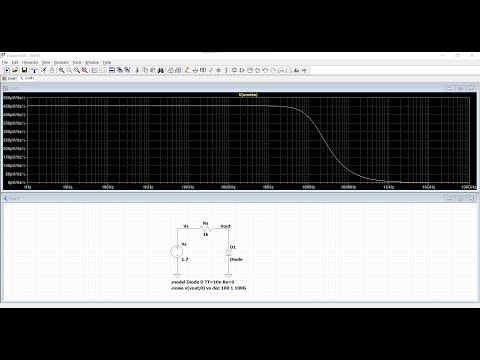Select the Resistor placement tool
480x360 pixels.
tap(211, 70)
